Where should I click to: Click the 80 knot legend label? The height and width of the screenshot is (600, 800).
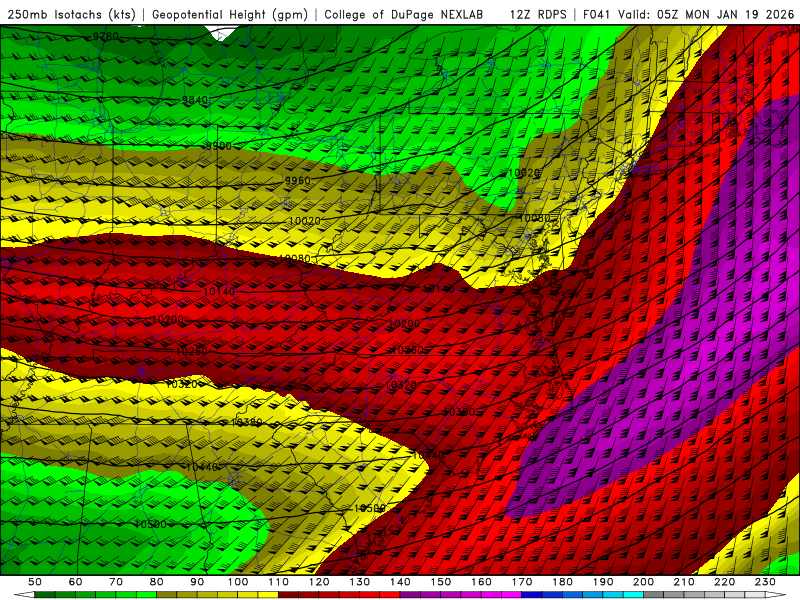click(x=157, y=582)
